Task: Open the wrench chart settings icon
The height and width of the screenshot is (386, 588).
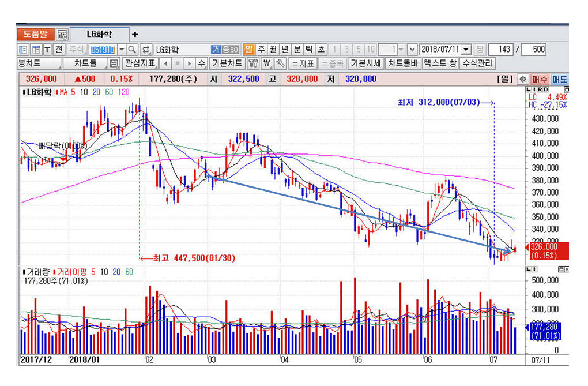Action: 280,63
